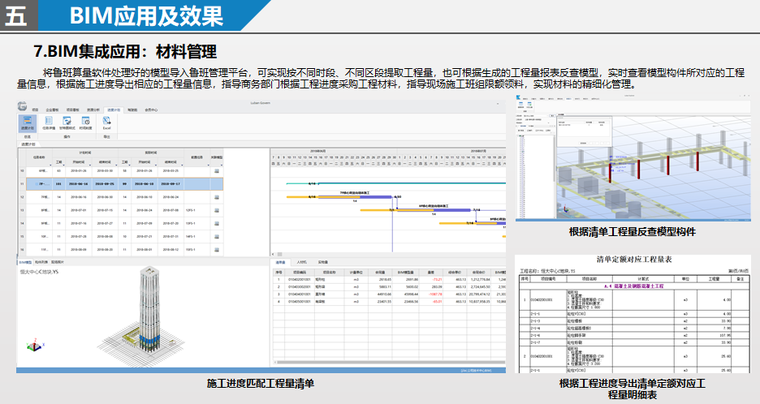This screenshot has height=404, width=760.
Task: Click the Excel export icon
Action: [106, 123]
